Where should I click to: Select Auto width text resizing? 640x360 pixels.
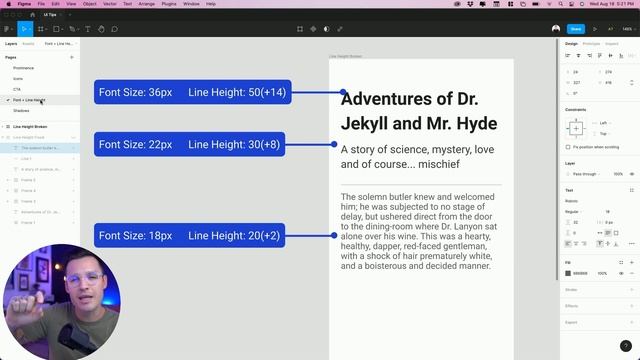[x=600, y=233]
